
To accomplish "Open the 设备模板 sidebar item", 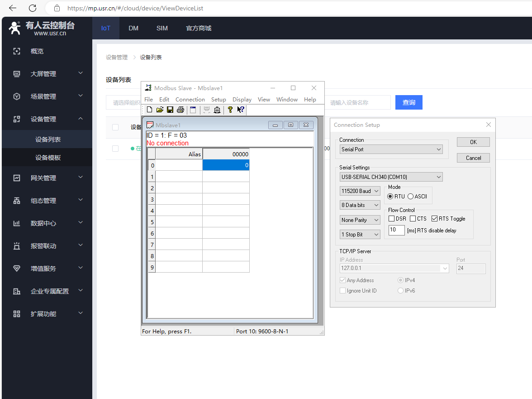I will pyautogui.click(x=48, y=158).
